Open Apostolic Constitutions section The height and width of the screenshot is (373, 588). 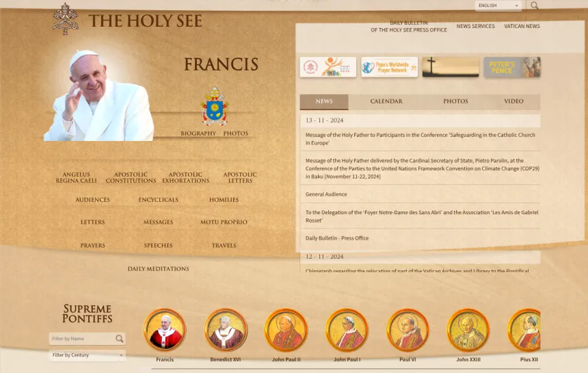coord(131,177)
